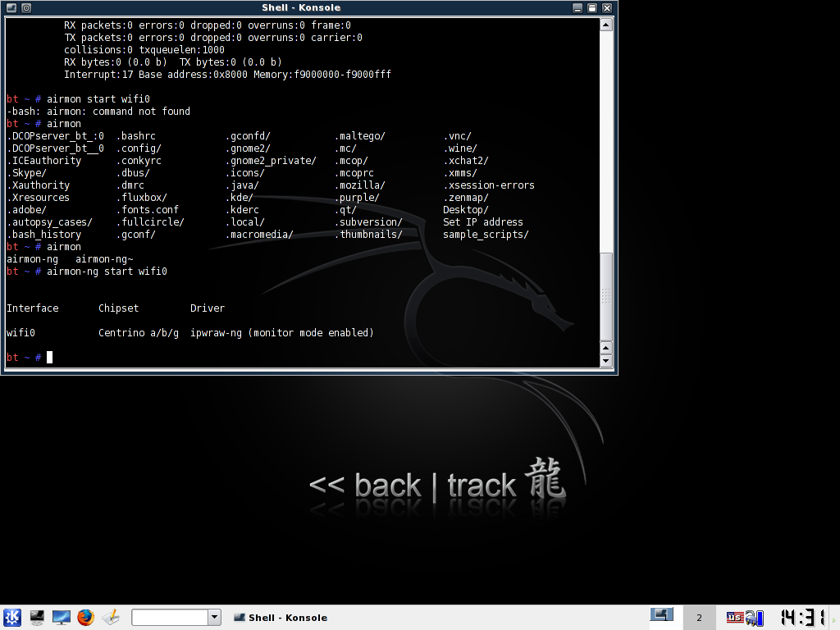Minimize the Konsole window

pyautogui.click(x=577, y=7)
